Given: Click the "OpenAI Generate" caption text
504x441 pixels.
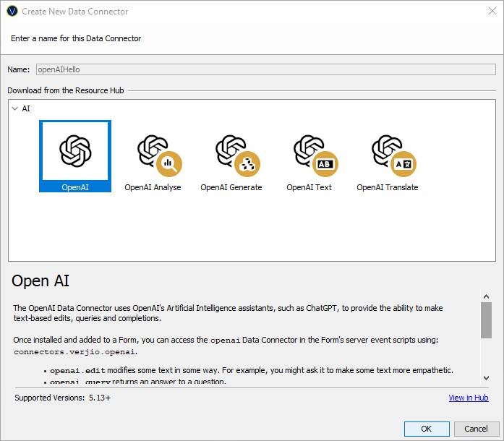Looking at the screenshot, I should click(231, 187).
